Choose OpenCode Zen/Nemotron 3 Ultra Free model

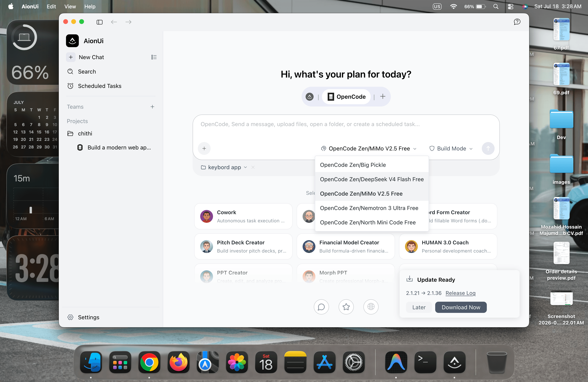click(372, 208)
